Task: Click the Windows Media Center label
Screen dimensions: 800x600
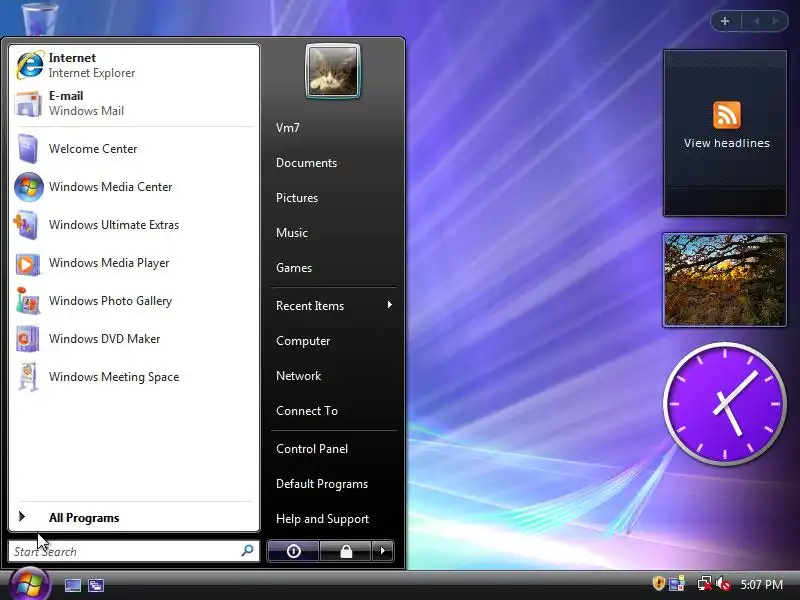Action: point(110,187)
